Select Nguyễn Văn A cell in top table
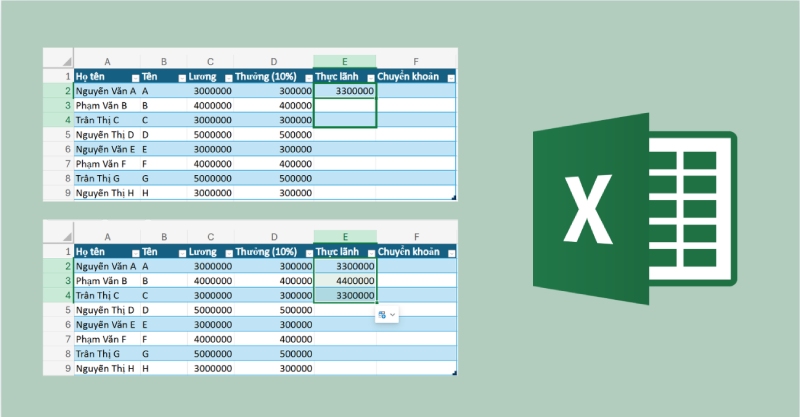The image size is (800, 417). (x=107, y=91)
